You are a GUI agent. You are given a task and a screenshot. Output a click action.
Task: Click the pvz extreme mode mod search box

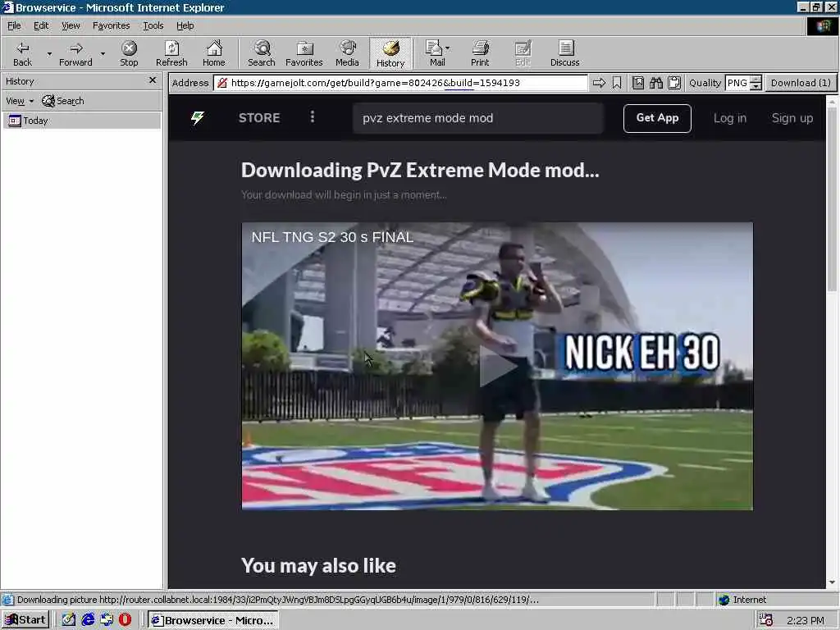tap(478, 118)
